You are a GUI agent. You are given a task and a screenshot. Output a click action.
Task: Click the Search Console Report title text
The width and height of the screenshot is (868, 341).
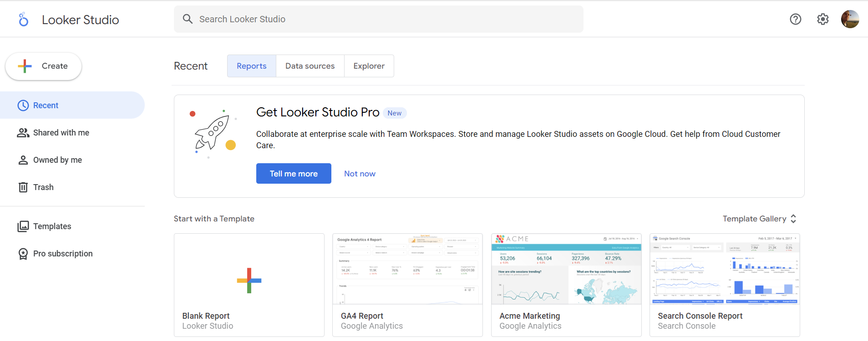click(x=700, y=316)
